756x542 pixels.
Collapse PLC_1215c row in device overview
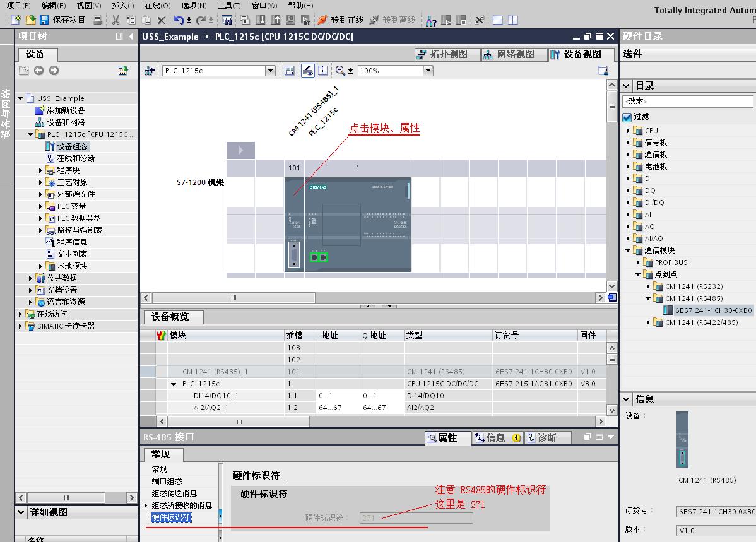174,384
